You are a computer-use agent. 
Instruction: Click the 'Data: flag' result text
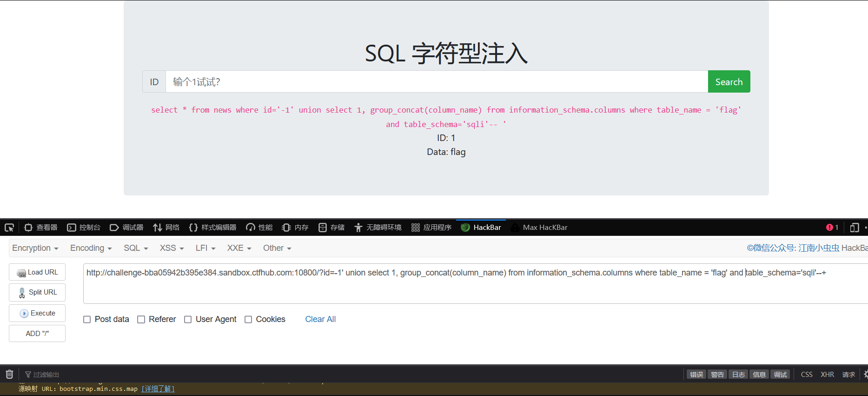point(446,152)
